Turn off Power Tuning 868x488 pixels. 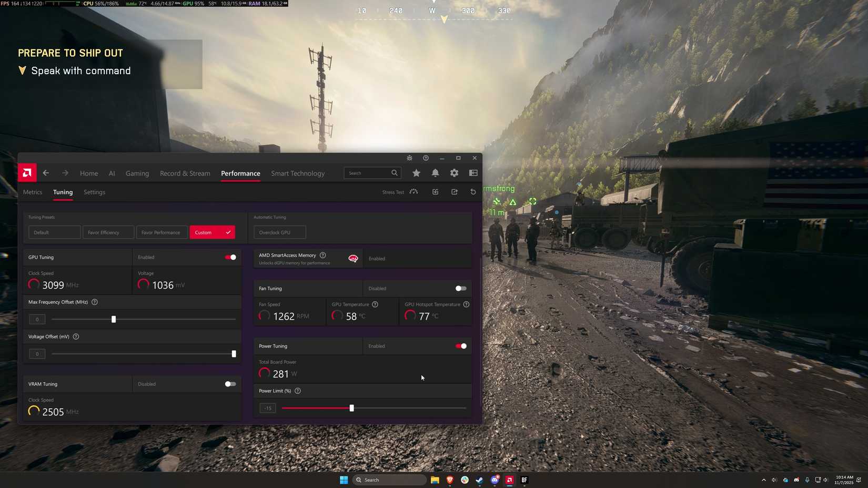(x=460, y=346)
